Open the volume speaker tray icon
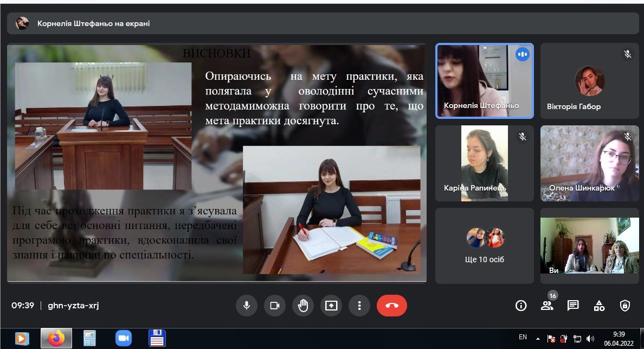Image resolution: width=644 pixels, height=349 pixels. tap(590, 339)
